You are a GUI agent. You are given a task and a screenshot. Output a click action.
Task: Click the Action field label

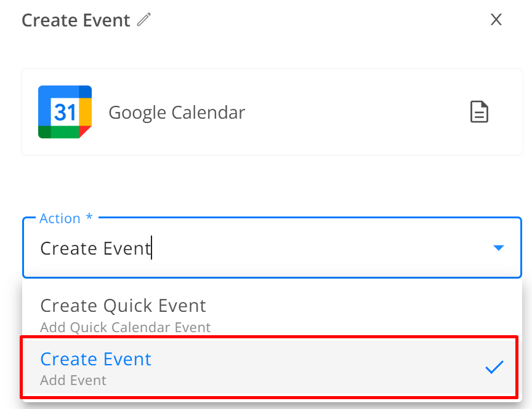point(60,218)
